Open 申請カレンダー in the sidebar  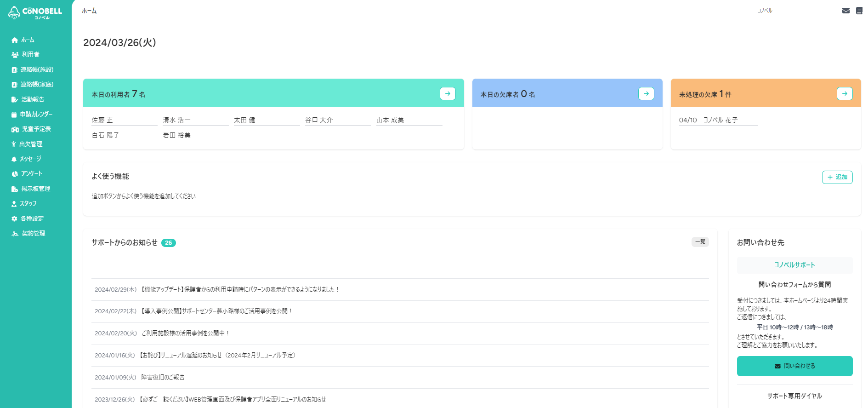point(36,114)
